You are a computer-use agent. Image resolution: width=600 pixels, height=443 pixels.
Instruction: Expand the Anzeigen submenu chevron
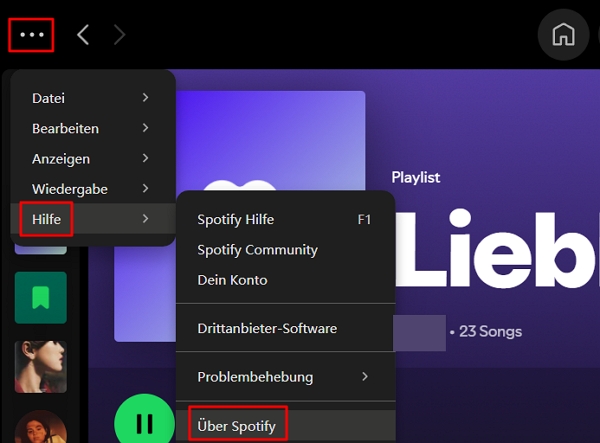tap(145, 158)
